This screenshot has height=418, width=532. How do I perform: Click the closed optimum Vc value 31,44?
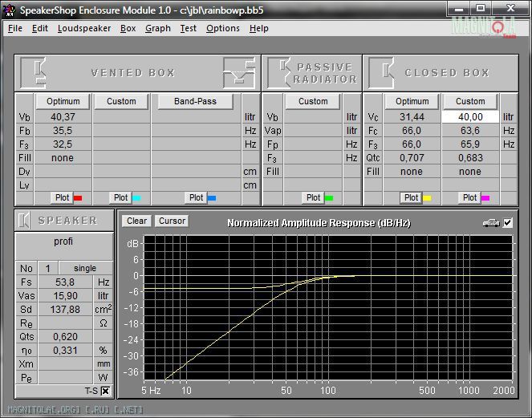[x=412, y=116]
